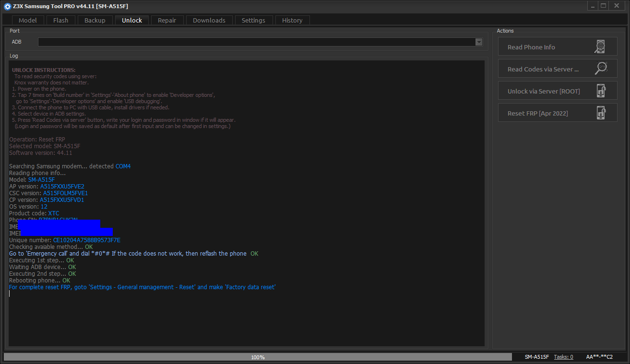Click inside the ADB port combo box field
The height and width of the screenshot is (364, 630).
[x=257, y=42]
